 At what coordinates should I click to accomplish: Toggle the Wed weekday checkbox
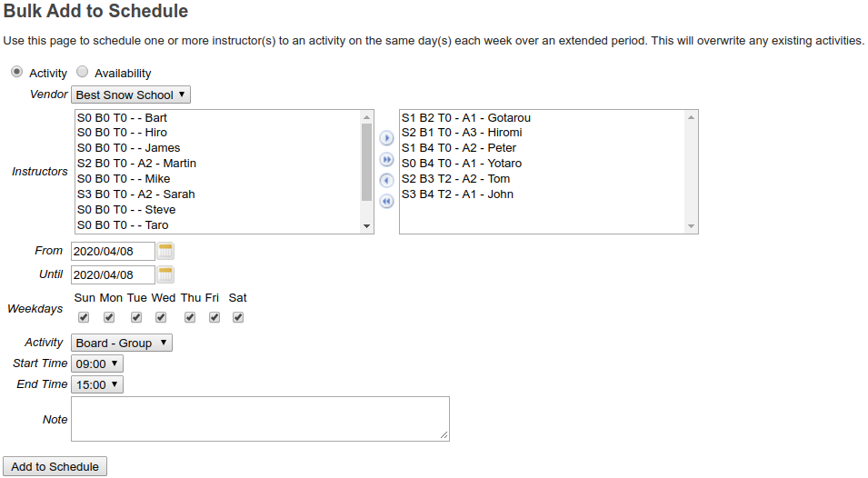[161, 317]
